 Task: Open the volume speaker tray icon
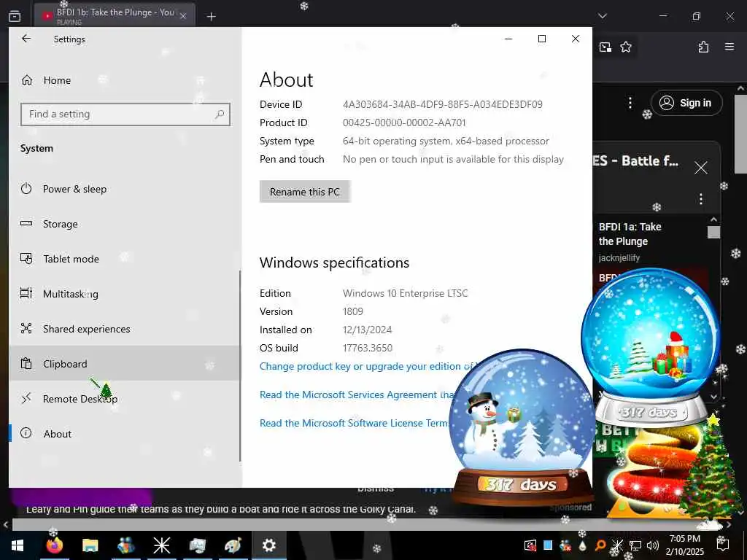coord(653,545)
